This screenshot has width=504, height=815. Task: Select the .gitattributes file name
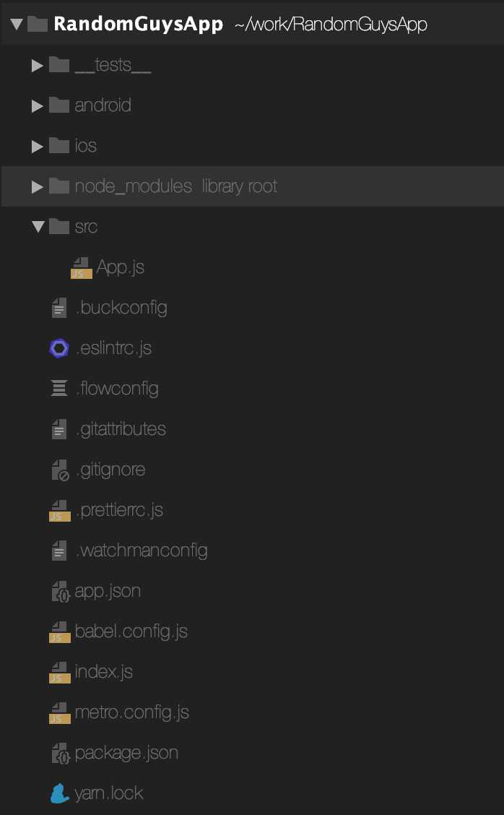click(121, 429)
